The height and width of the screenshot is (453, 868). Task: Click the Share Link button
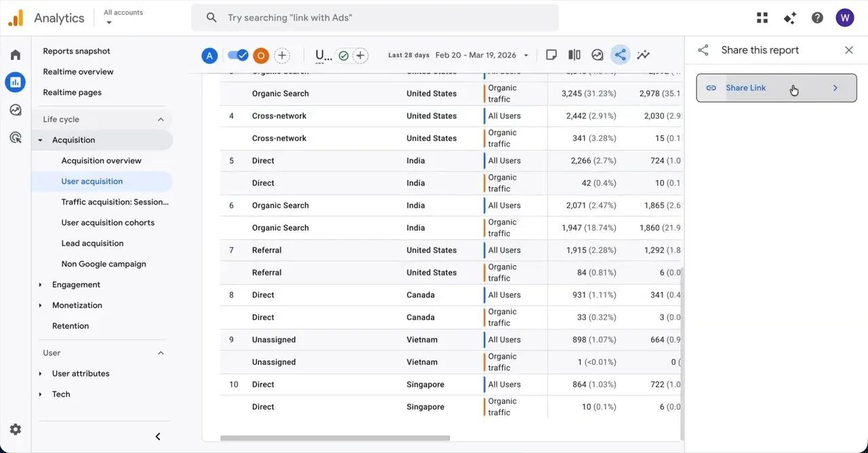pyautogui.click(x=776, y=88)
